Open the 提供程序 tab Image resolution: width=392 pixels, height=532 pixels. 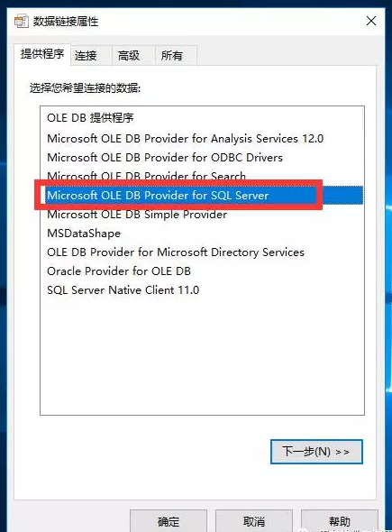coord(42,54)
